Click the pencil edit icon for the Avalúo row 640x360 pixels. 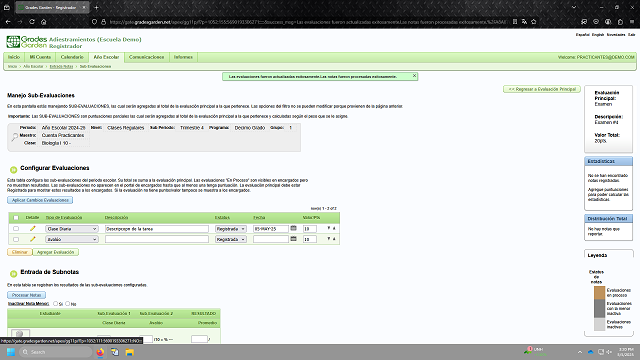(33, 239)
